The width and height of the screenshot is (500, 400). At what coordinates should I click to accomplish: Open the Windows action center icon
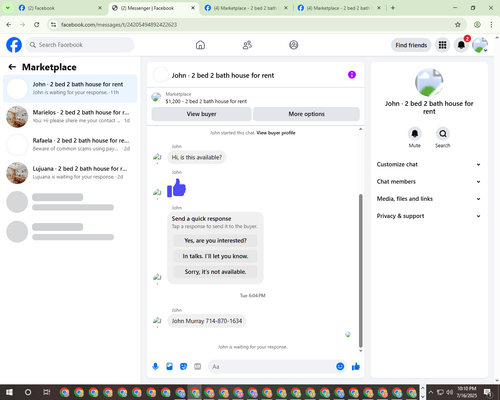click(x=488, y=392)
